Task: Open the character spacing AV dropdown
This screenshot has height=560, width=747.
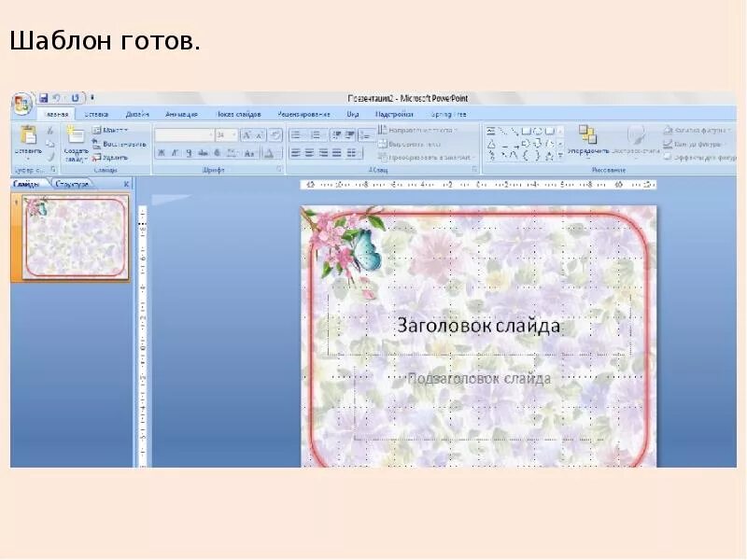Action: click(233, 153)
